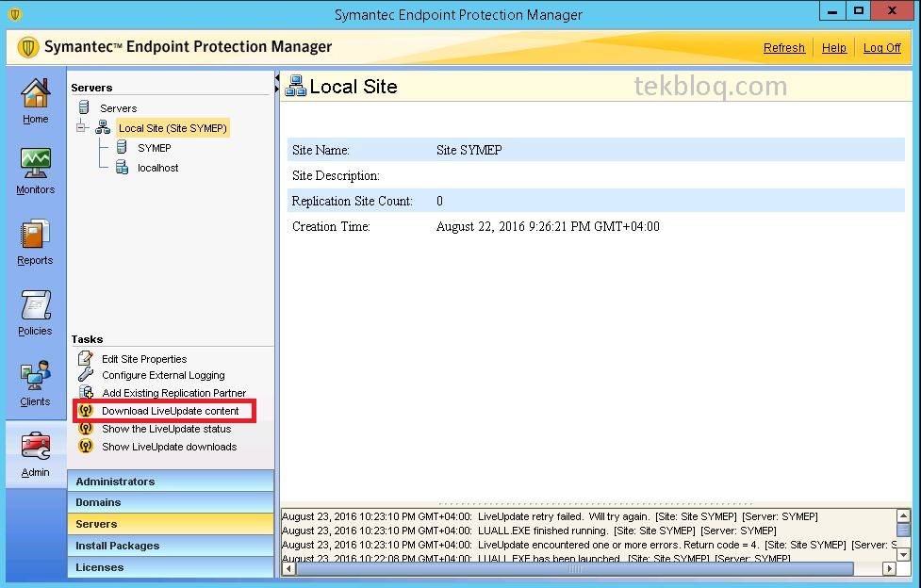Image resolution: width=921 pixels, height=588 pixels.
Task: Open the Policies scroll icon
Action: (35, 305)
